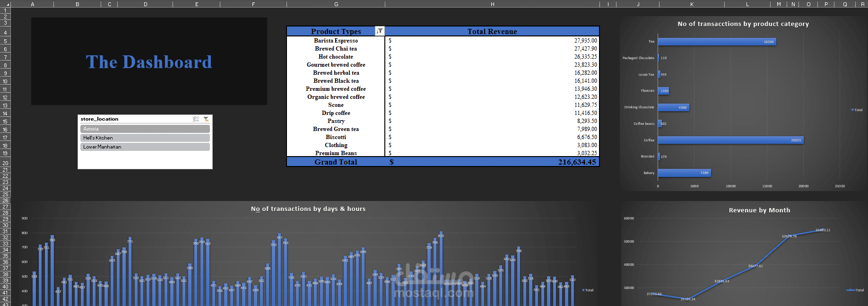Screen dimensions: 868x306
Task: Open the Product Types filter dropdown
Action: [x=380, y=31]
